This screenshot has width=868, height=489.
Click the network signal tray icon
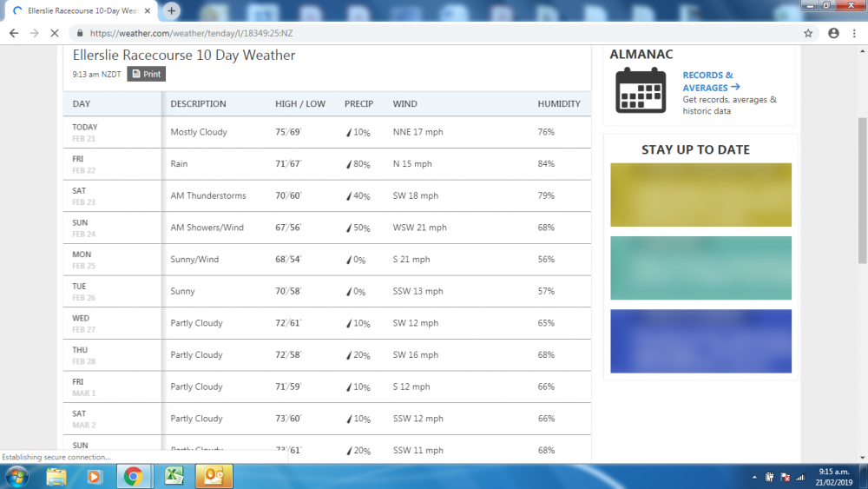(x=800, y=477)
